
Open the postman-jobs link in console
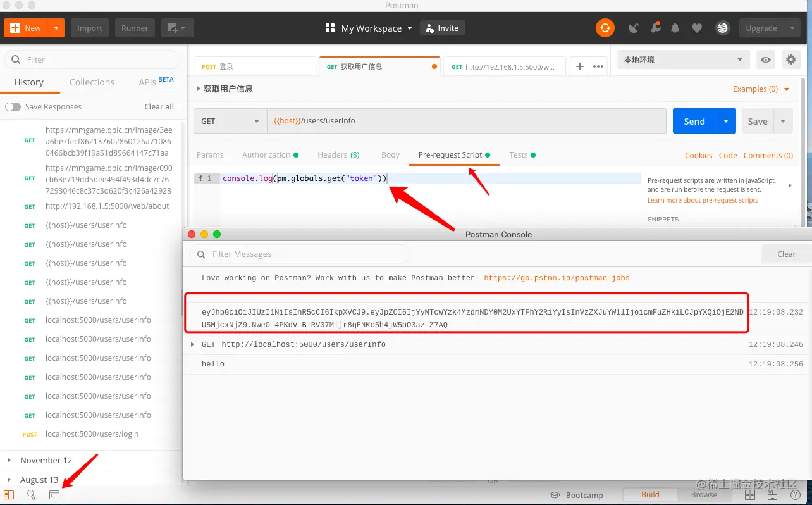[557, 278]
